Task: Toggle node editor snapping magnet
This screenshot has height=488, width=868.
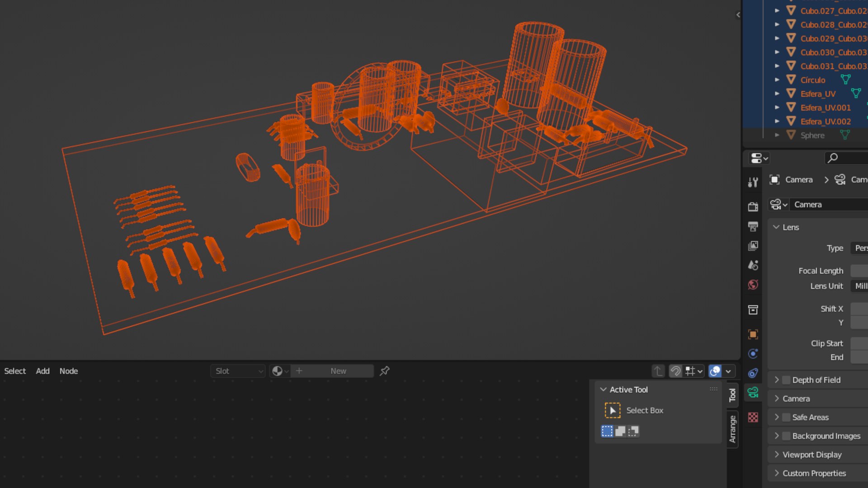Action: pos(675,371)
